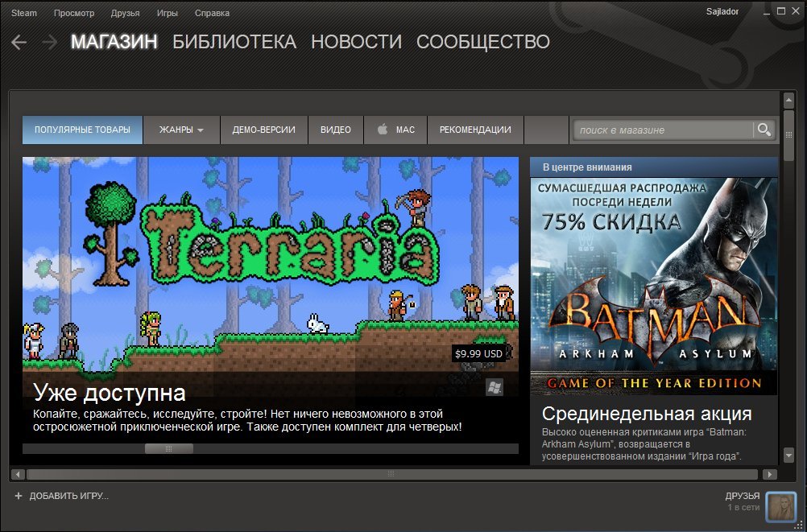
Task: Switch to НОВОСТИ section
Action: [x=356, y=42]
